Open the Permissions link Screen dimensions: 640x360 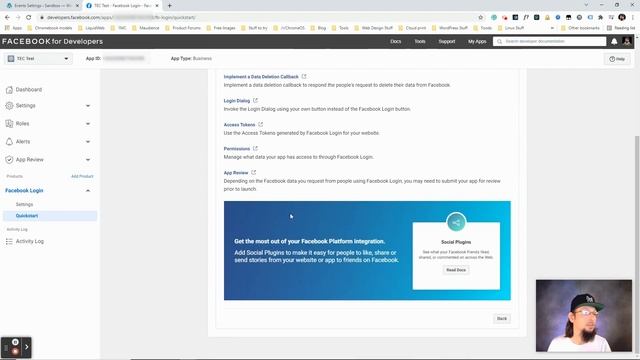click(x=237, y=149)
